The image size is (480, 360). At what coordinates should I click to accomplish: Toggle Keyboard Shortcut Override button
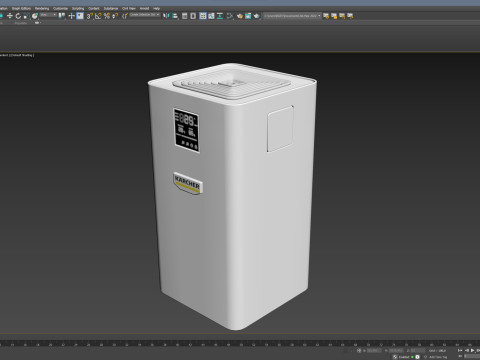click(x=80, y=16)
